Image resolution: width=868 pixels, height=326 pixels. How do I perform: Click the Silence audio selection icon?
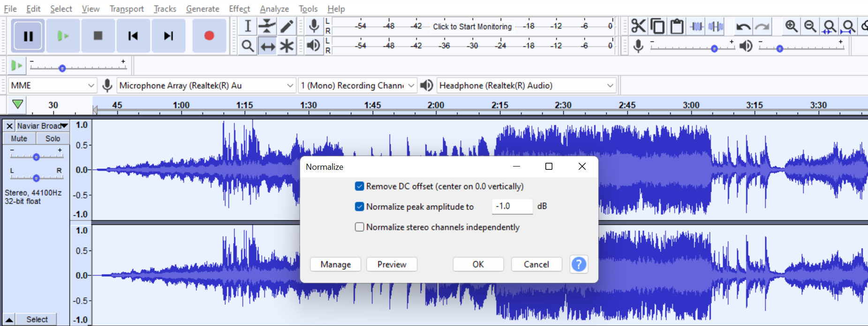pyautogui.click(x=716, y=26)
